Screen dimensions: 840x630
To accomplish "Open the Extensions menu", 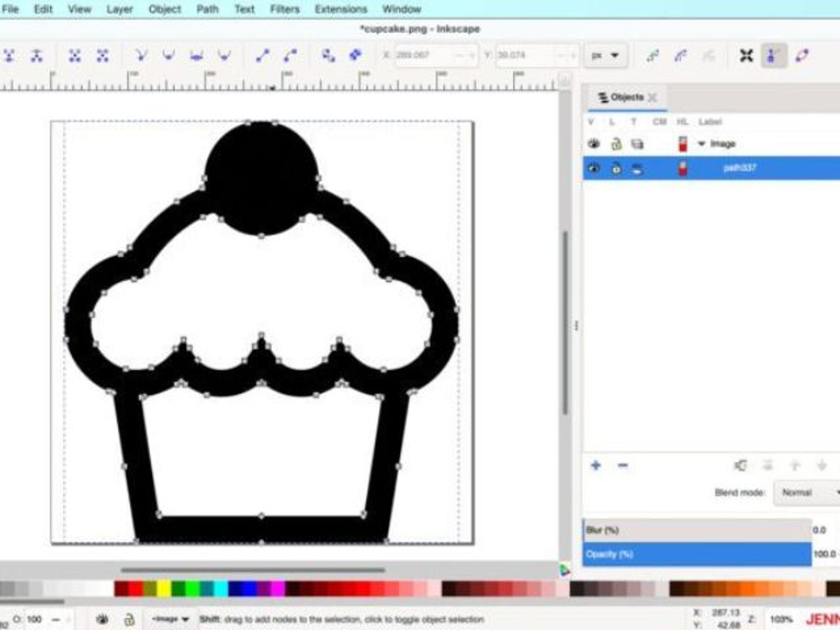I will (341, 9).
